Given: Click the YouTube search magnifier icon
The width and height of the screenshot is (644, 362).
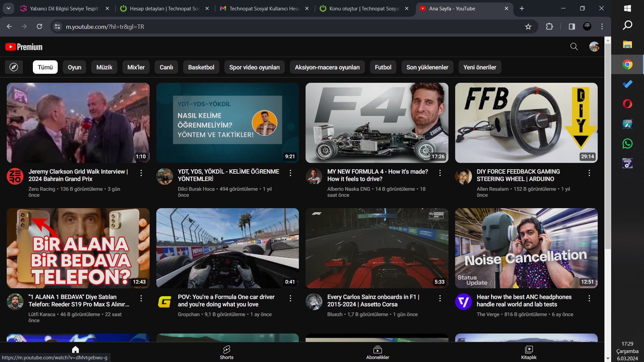Looking at the screenshot, I should [x=574, y=47].
